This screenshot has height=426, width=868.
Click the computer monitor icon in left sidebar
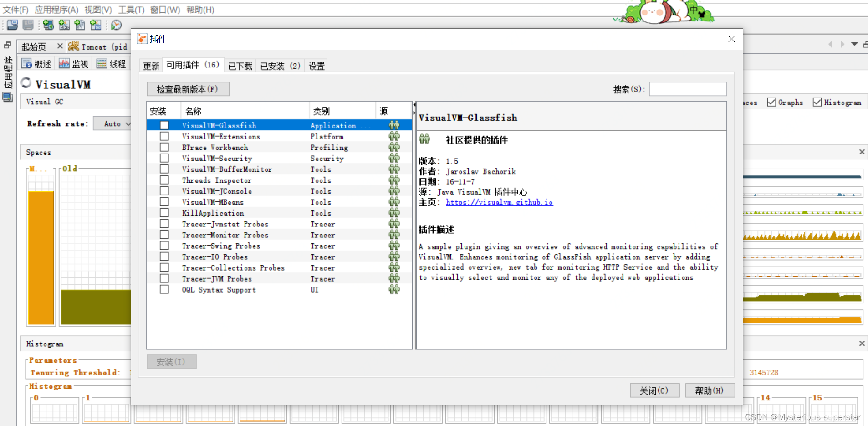tap(8, 97)
